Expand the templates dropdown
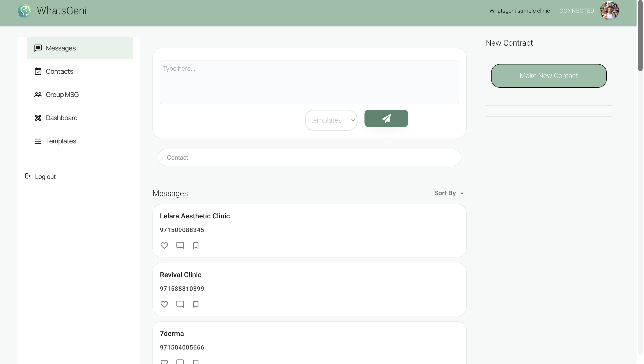 [x=331, y=120]
